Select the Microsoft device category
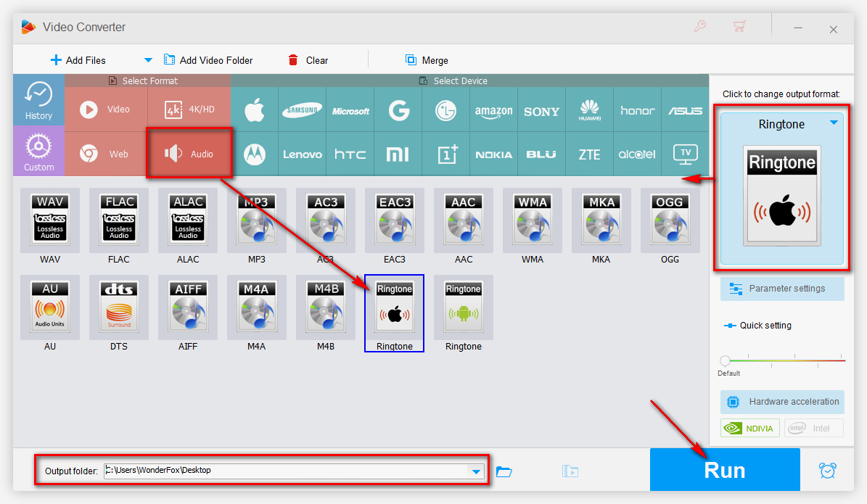Screen dimensions: 867x504 click(x=350, y=110)
